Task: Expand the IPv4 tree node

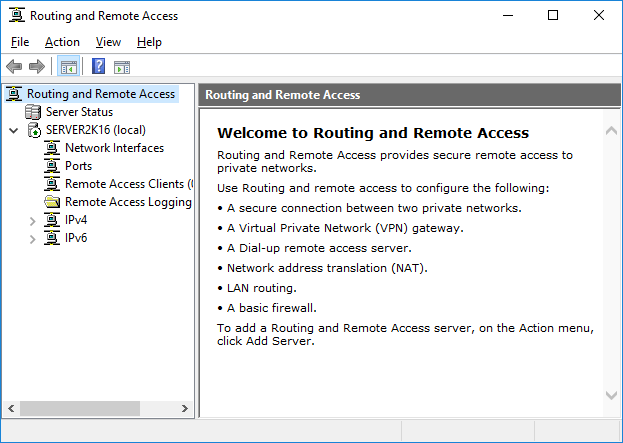Action: click(33, 221)
